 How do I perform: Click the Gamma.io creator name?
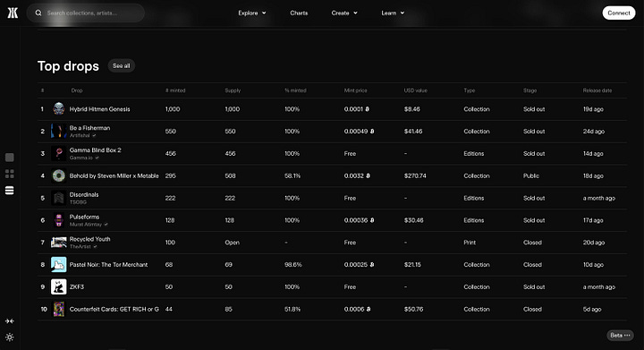click(x=80, y=158)
